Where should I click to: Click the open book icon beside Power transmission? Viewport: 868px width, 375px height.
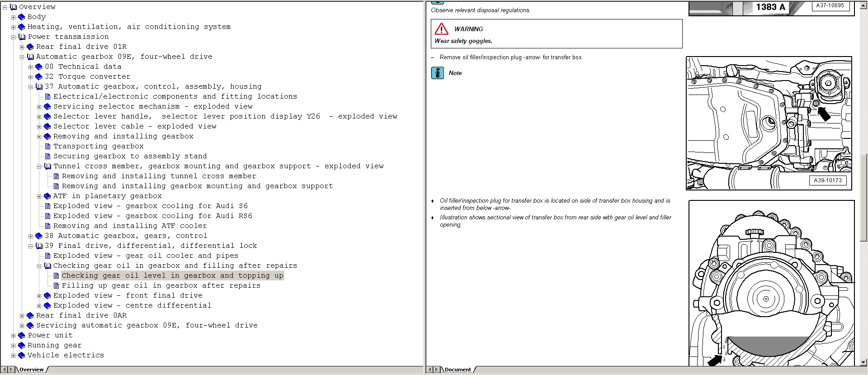22,37
